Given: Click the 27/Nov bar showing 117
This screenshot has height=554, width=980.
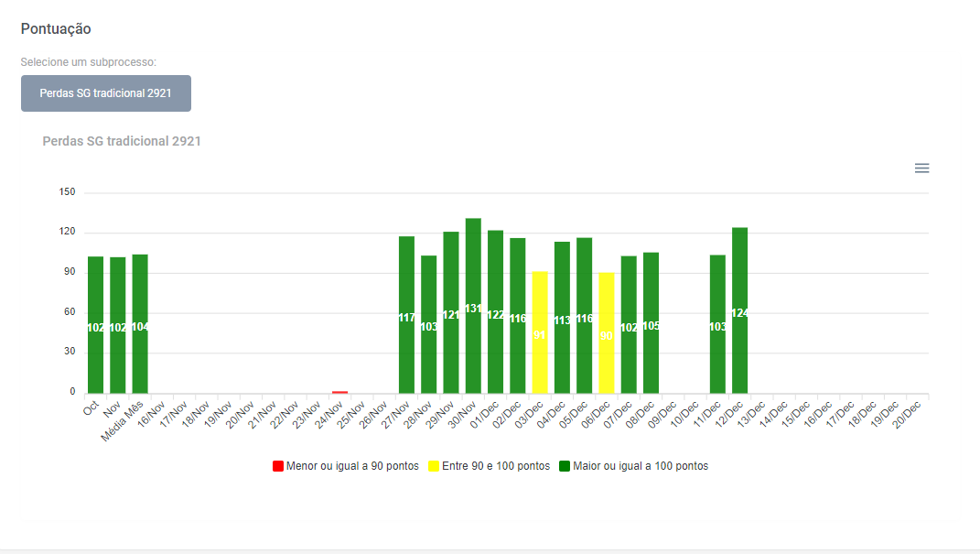Looking at the screenshot, I should click(406, 315).
